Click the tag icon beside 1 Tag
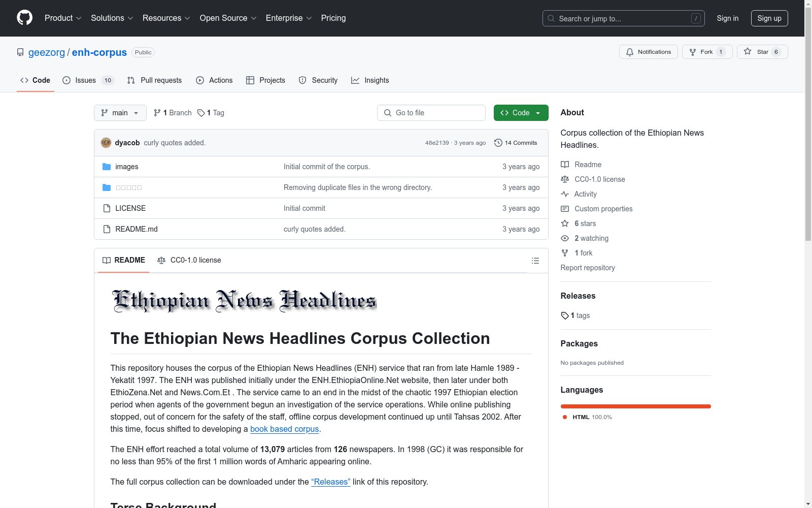Viewport: 812px width, 508px height. click(x=201, y=113)
